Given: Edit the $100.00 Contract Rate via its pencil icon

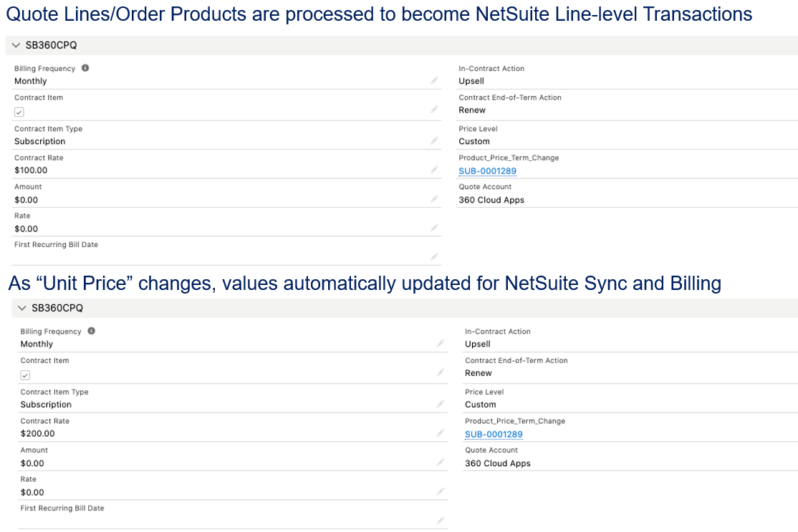Looking at the screenshot, I should pyautogui.click(x=434, y=170).
